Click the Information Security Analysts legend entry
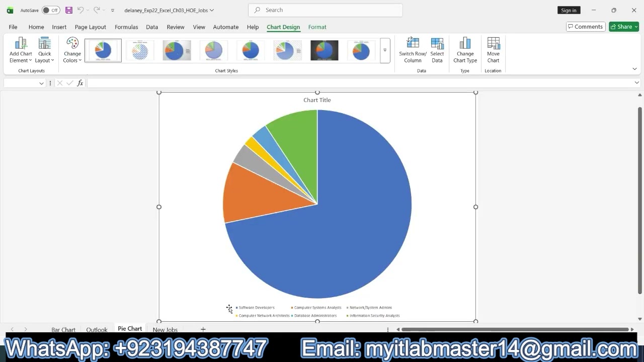Image resolution: width=644 pixels, height=362 pixels. point(373,316)
